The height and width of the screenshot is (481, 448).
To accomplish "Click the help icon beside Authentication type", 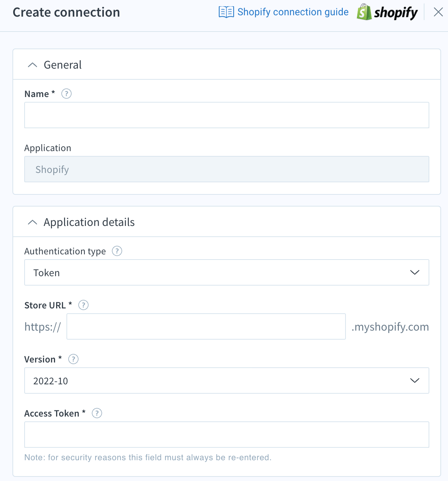I will coord(117,251).
